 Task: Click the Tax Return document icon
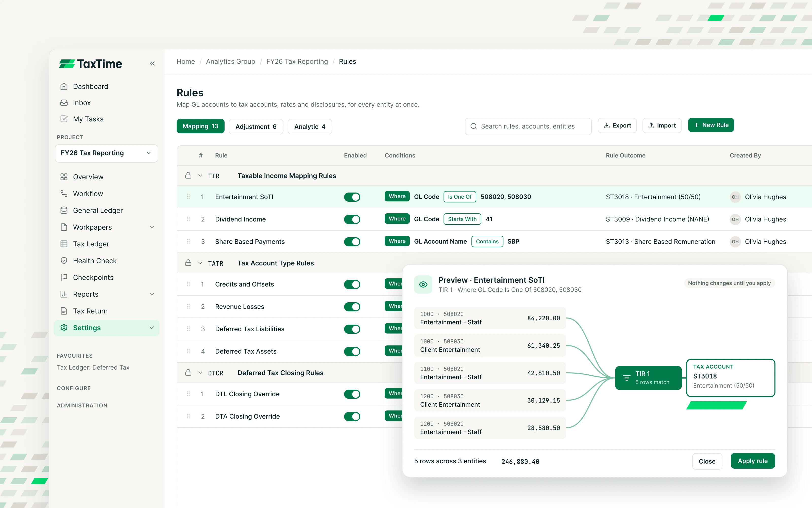(64, 311)
